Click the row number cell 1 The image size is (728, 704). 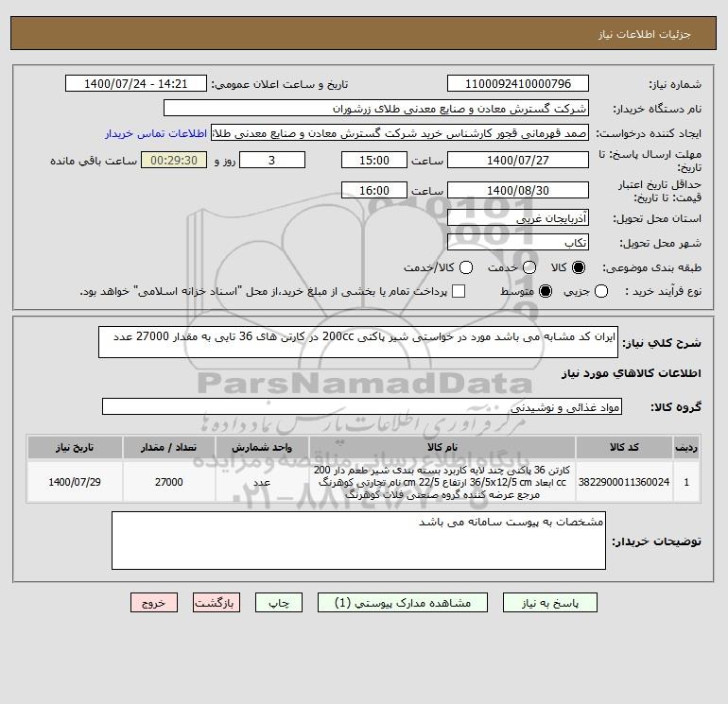[x=686, y=482]
